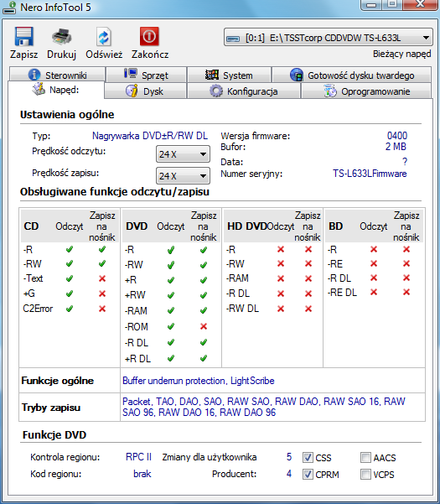Click the region code value brak
The width and height of the screenshot is (440, 504).
tap(142, 474)
